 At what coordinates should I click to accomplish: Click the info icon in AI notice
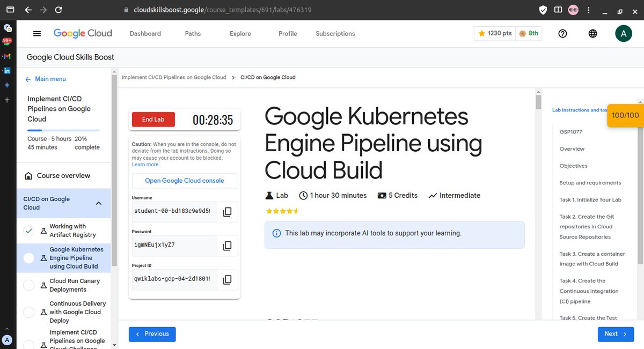click(276, 233)
